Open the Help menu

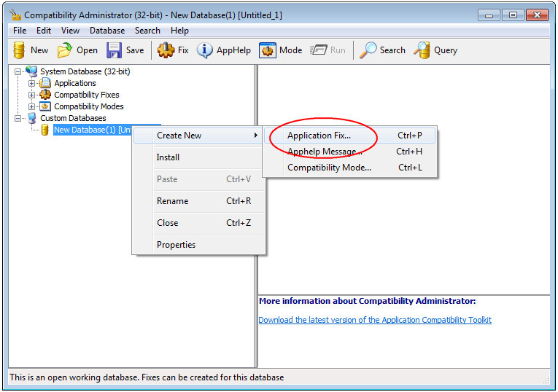[179, 31]
